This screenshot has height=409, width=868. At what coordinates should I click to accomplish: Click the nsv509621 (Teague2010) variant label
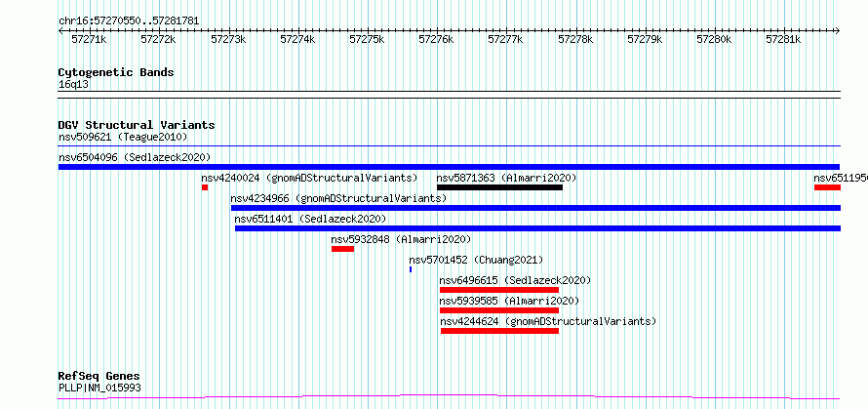(123, 137)
